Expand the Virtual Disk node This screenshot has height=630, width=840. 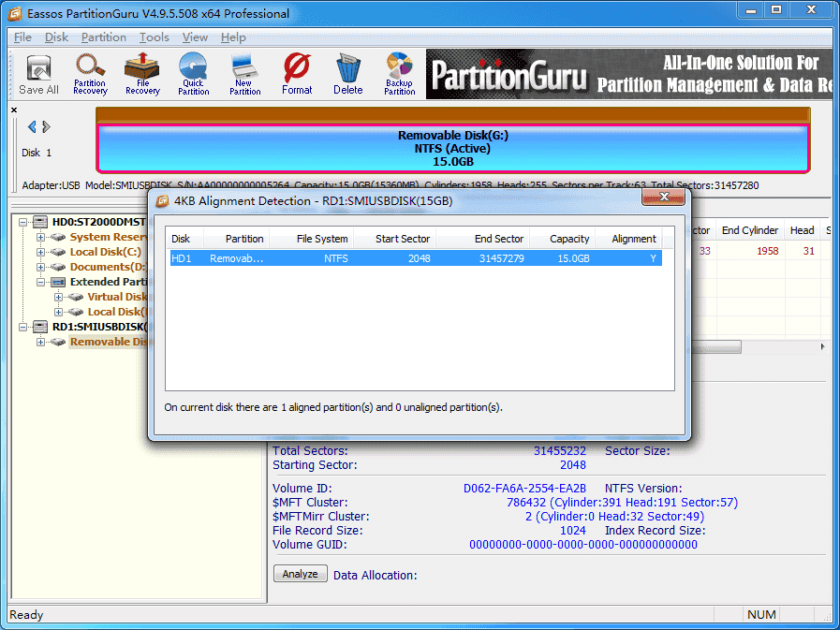(58, 297)
